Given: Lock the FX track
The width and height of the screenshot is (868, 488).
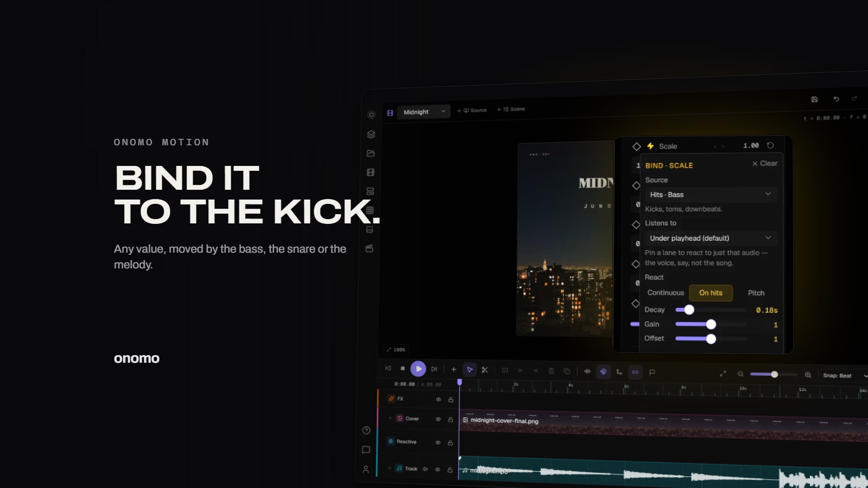Looking at the screenshot, I should coord(451,400).
